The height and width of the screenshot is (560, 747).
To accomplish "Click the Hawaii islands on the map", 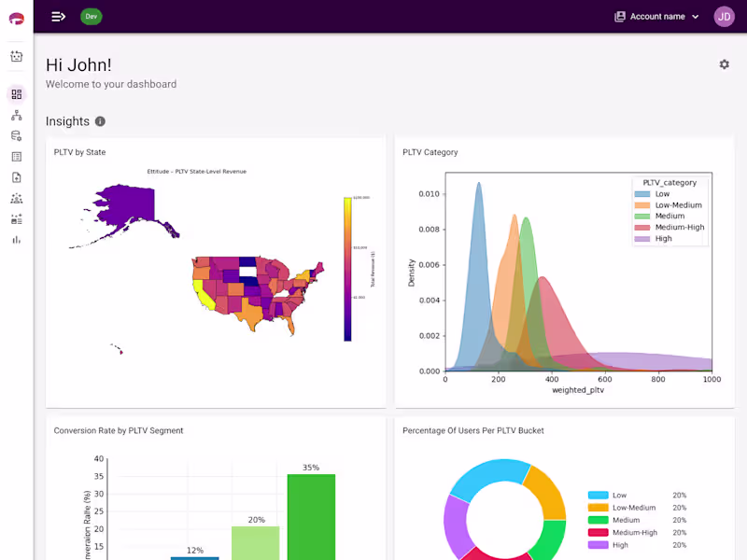I will click(x=118, y=348).
